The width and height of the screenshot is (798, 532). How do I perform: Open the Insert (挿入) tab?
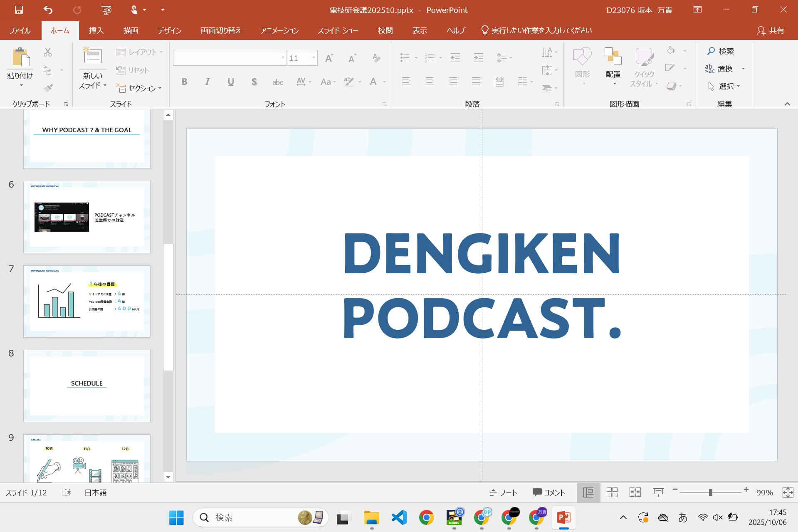pos(96,30)
